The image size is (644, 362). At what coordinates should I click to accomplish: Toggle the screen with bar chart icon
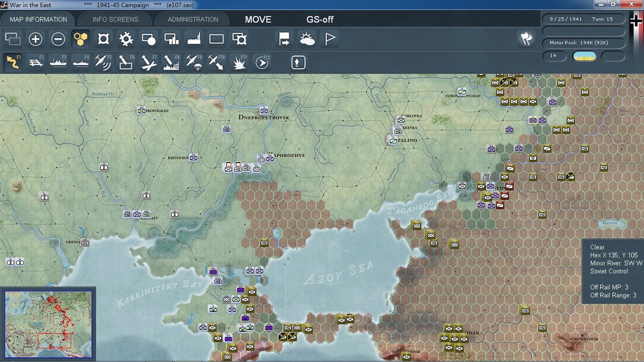tap(171, 39)
